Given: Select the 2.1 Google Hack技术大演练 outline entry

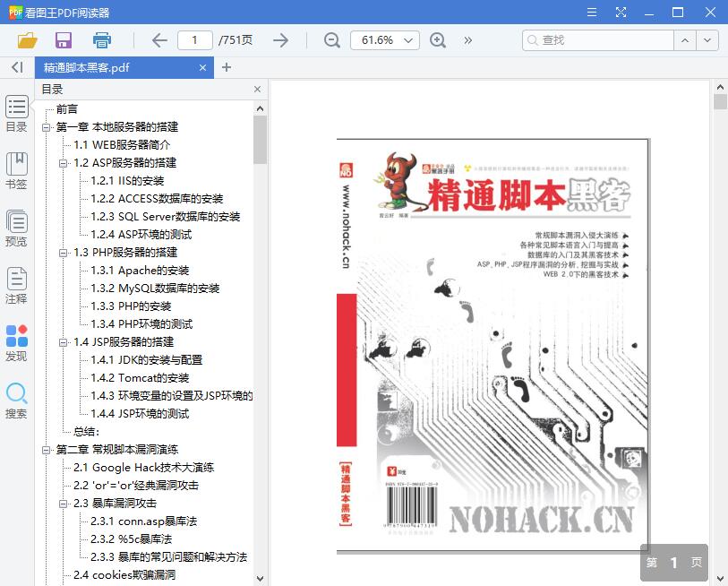Looking at the screenshot, I should tap(143, 467).
